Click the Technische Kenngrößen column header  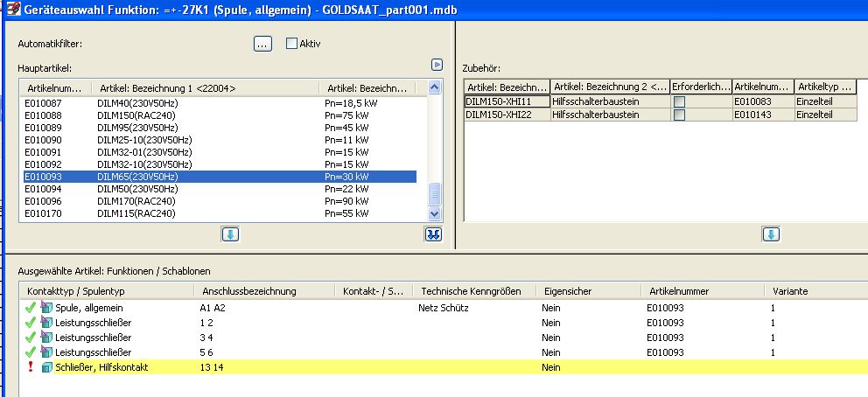[475, 291]
